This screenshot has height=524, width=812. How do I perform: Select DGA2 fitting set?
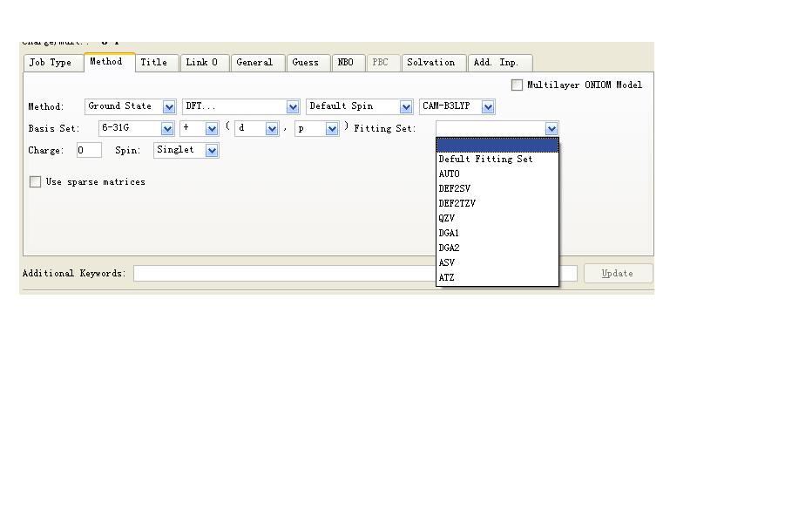pos(497,248)
